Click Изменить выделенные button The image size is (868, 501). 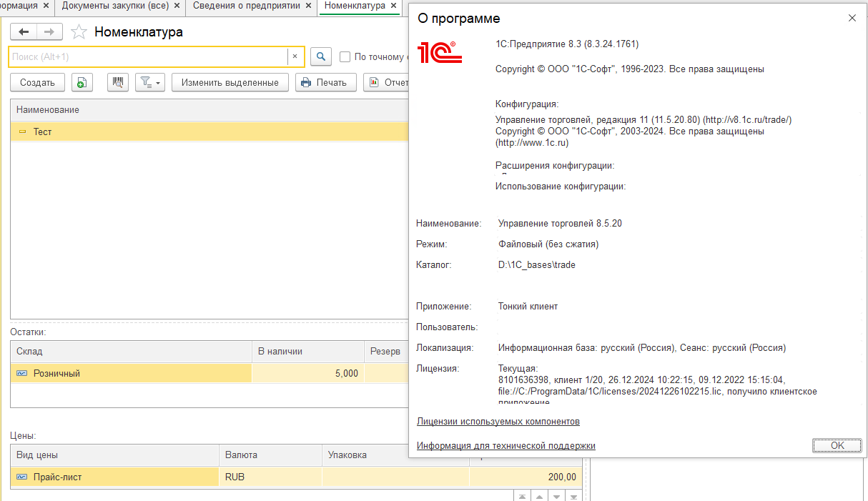coord(230,83)
